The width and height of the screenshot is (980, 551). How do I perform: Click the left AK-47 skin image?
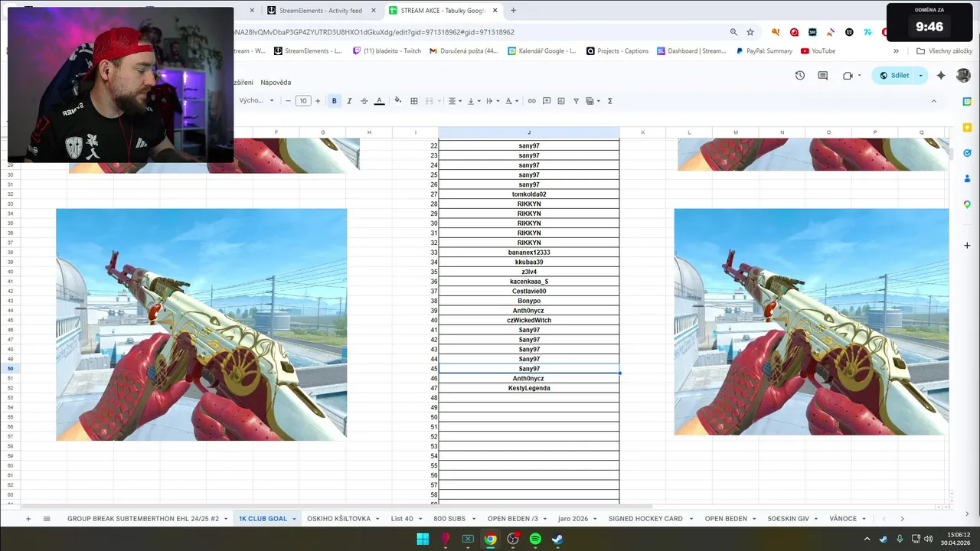pyautogui.click(x=201, y=324)
